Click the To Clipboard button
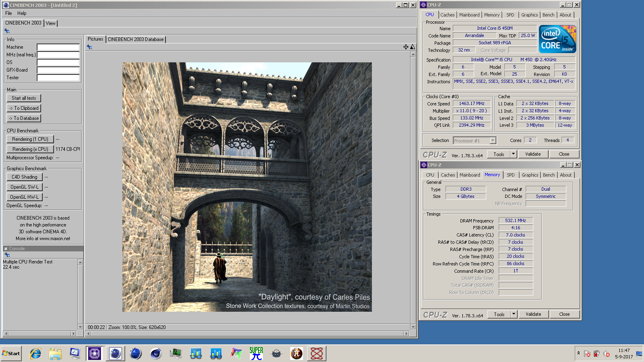The width and height of the screenshot is (644, 362). (24, 108)
